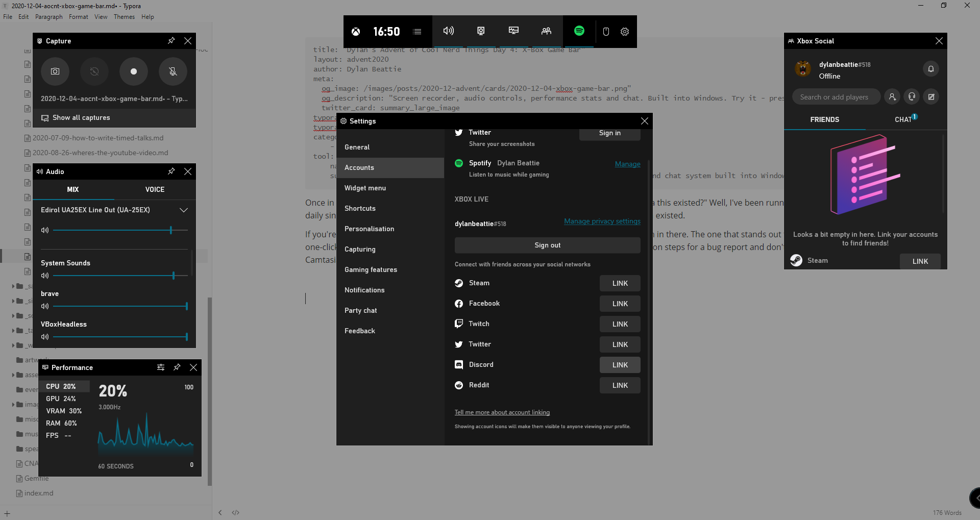Click the find people icon in Xbox Social

click(892, 97)
